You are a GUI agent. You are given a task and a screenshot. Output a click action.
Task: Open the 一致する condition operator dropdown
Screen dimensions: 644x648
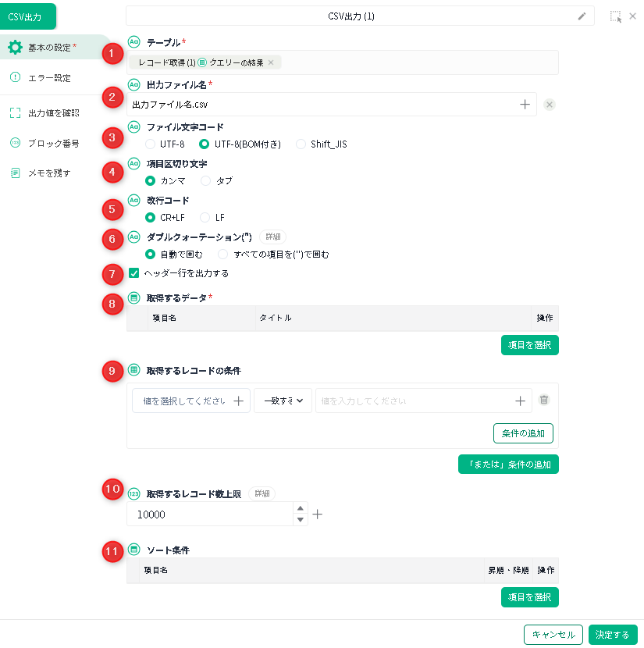point(283,401)
